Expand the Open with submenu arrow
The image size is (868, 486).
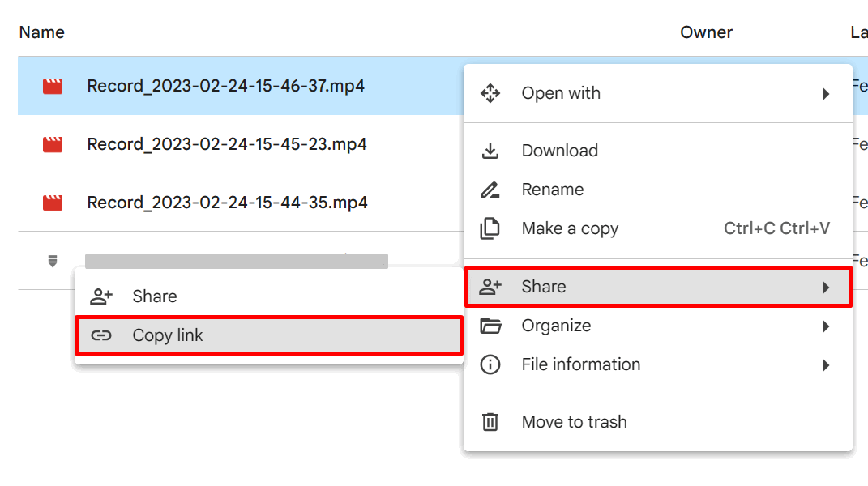(x=827, y=93)
